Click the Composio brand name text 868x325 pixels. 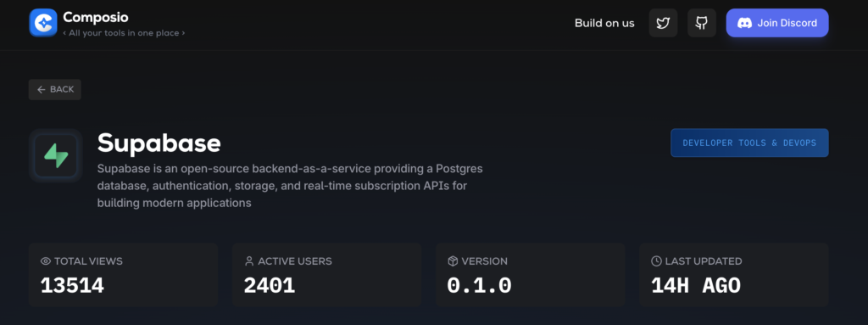96,17
